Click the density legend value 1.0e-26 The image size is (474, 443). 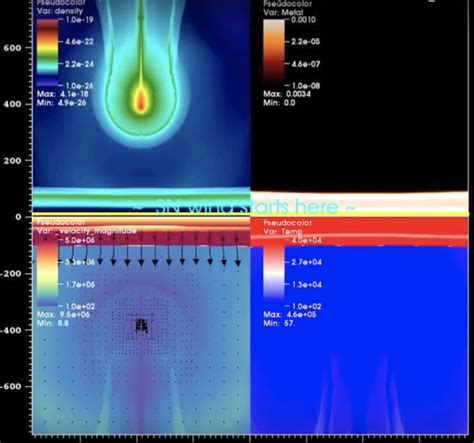click(80, 86)
